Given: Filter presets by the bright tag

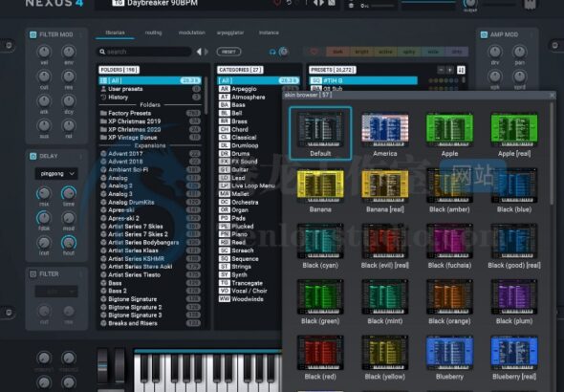Looking at the screenshot, I should (x=361, y=52).
